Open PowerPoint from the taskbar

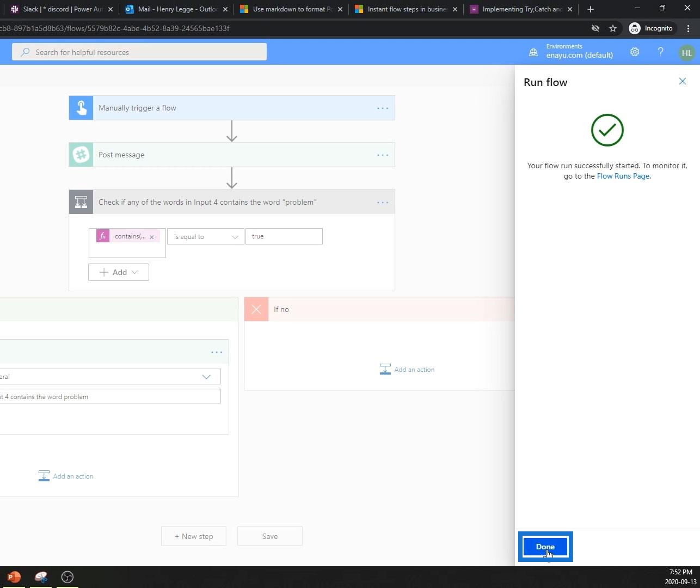[14, 577]
